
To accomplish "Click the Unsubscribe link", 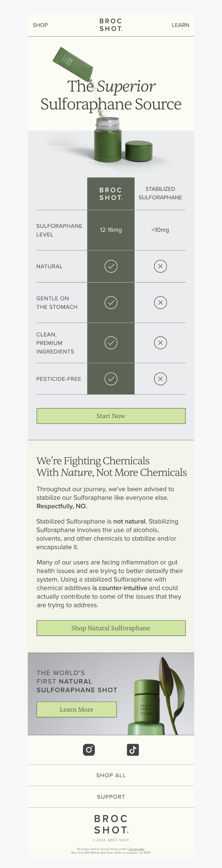I will pyautogui.click(x=136, y=849).
